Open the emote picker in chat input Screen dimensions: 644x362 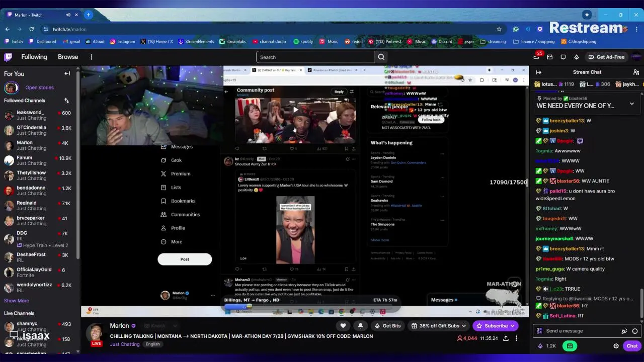click(635, 331)
